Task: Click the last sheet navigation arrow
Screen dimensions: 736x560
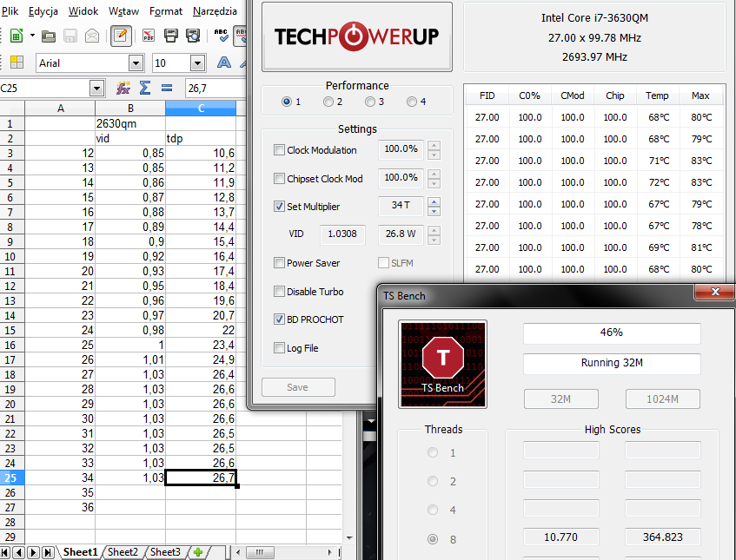Action: (x=48, y=552)
